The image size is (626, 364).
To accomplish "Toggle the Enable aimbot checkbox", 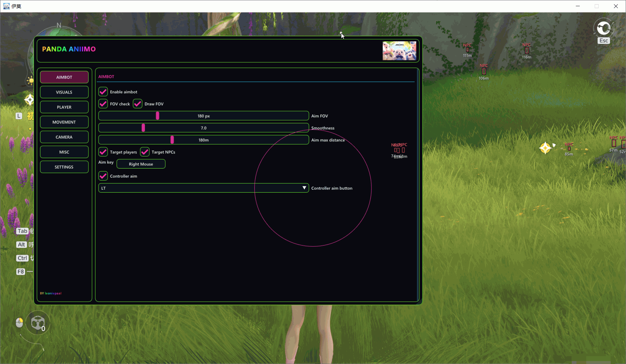I will 103,92.
